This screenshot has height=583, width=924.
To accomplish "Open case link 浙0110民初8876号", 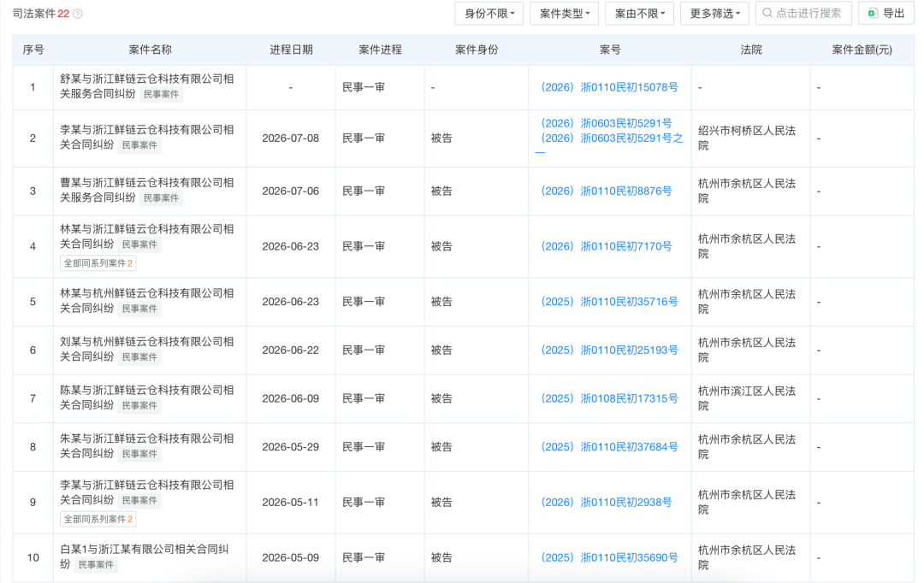I will [607, 191].
